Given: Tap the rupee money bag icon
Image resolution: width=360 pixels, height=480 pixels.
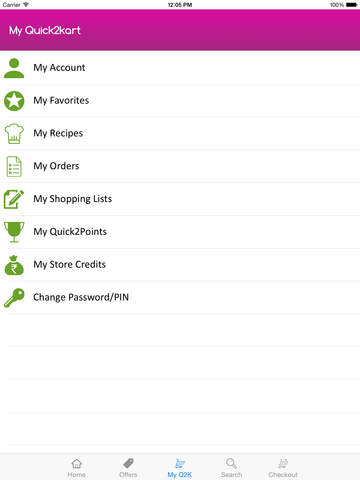Looking at the screenshot, I should tap(14, 265).
